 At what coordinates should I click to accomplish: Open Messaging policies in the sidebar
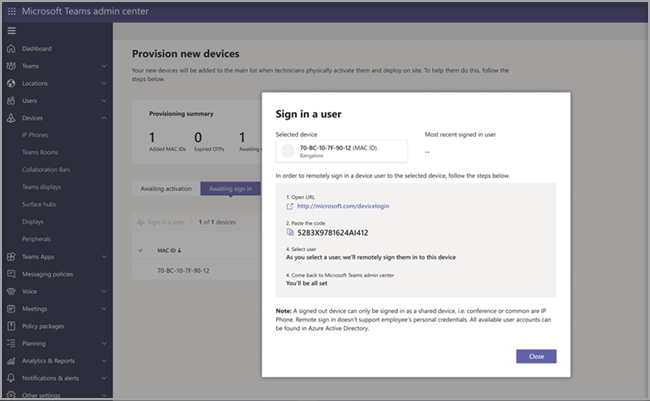47,274
